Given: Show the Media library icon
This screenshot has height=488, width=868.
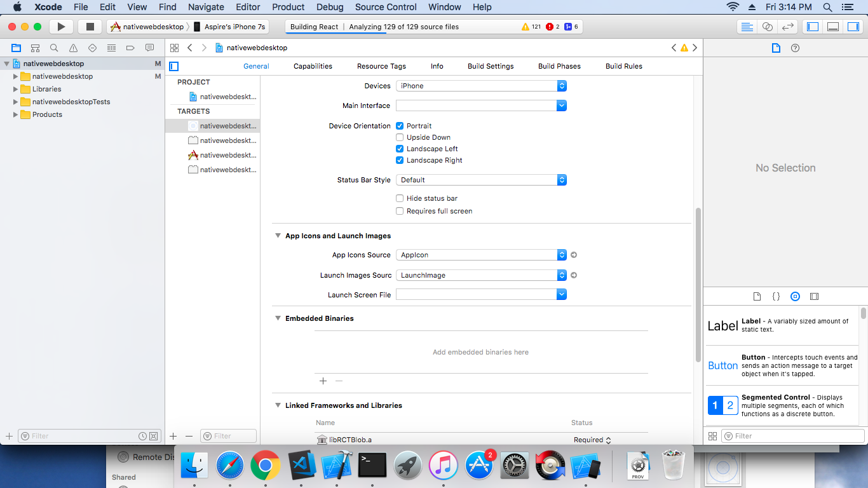Looking at the screenshot, I should click(815, 296).
